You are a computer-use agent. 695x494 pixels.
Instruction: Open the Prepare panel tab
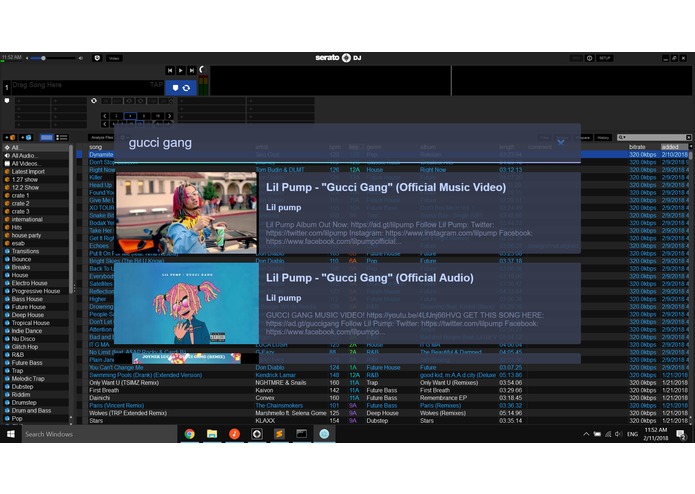coord(583,137)
